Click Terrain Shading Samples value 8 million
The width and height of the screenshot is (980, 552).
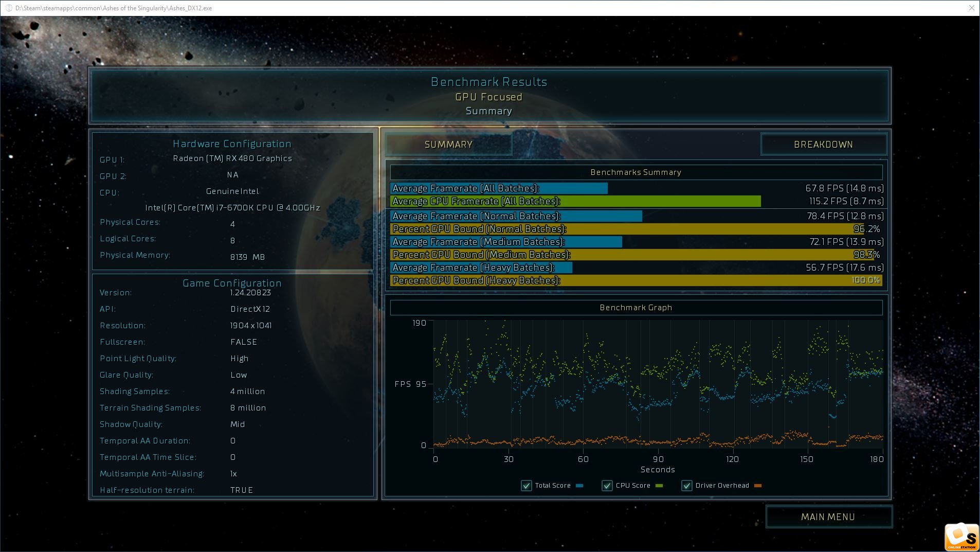click(248, 408)
